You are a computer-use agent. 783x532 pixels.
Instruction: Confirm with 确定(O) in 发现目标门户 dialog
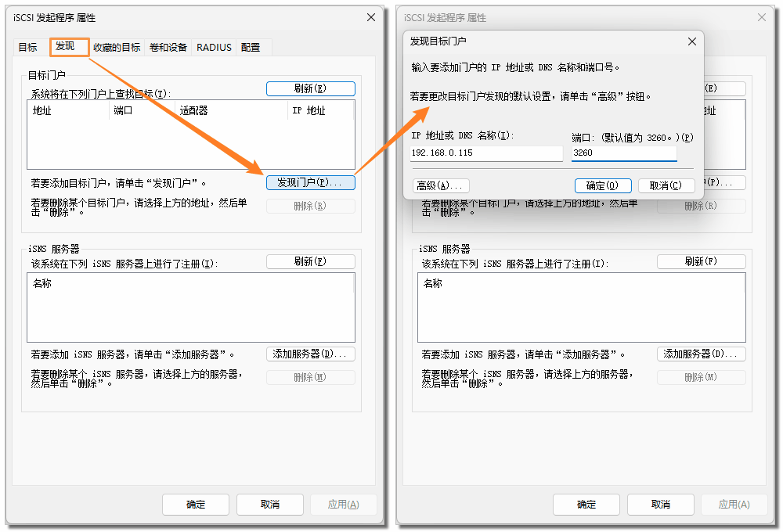[603, 185]
